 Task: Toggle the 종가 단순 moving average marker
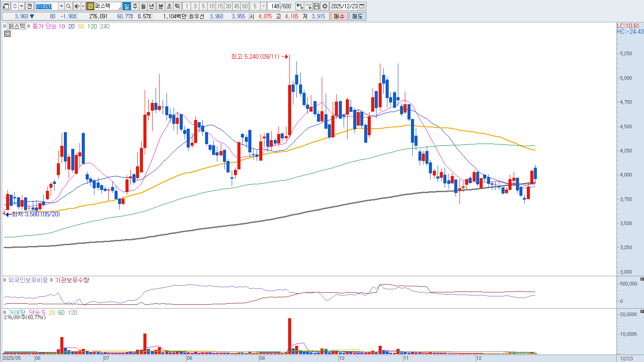[29, 26]
